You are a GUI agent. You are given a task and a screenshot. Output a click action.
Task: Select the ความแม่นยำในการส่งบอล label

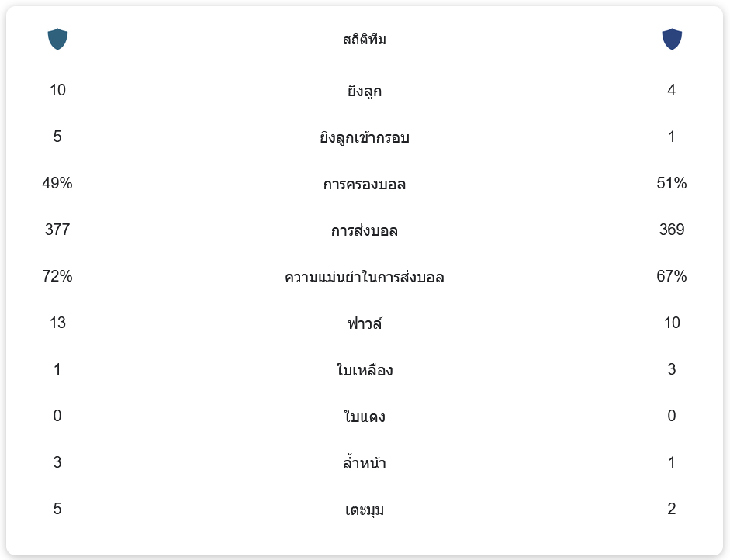tap(365, 277)
